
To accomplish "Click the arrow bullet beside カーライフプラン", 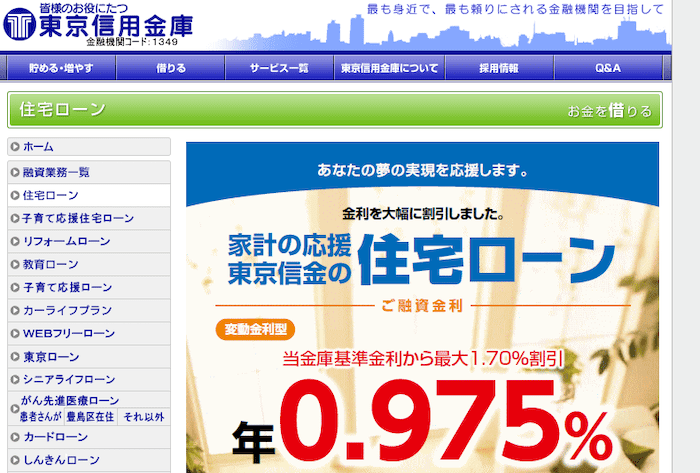I will (x=15, y=310).
